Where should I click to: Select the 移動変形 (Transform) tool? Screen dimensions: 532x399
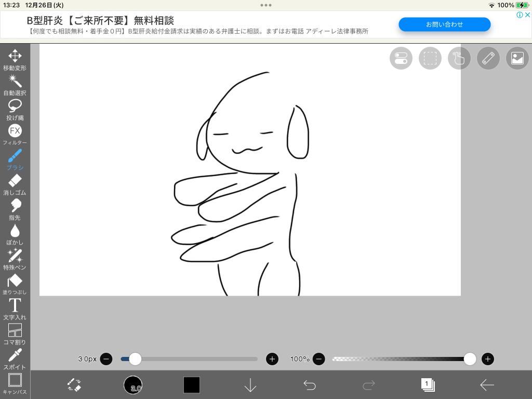[15, 59]
